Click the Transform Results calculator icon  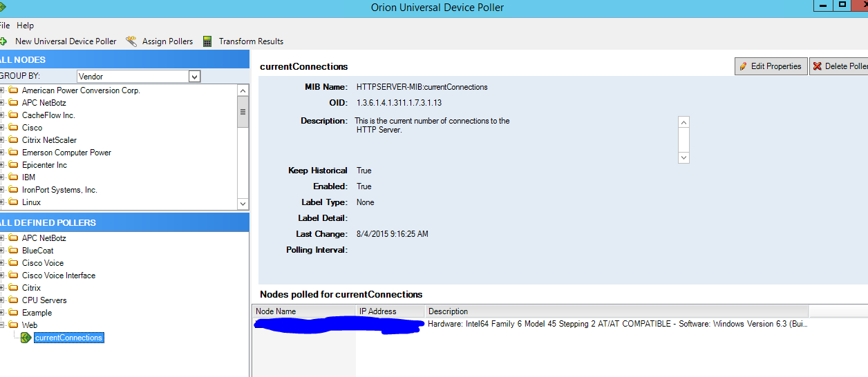tap(207, 41)
